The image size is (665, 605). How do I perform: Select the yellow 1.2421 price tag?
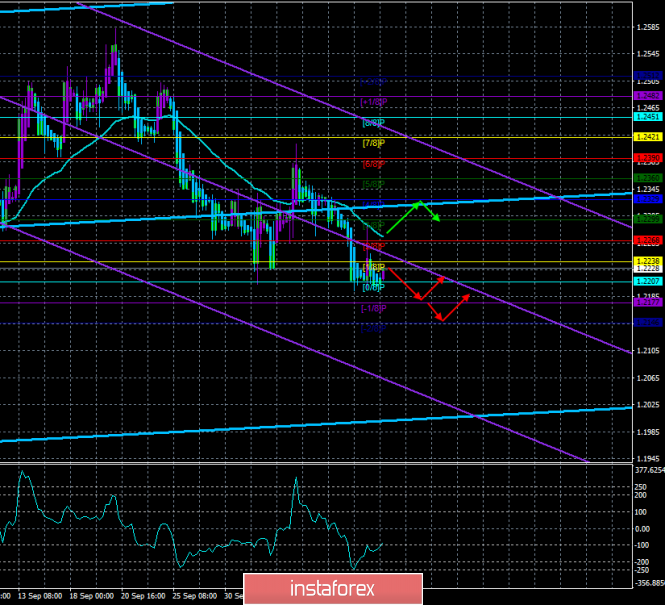[647, 136]
